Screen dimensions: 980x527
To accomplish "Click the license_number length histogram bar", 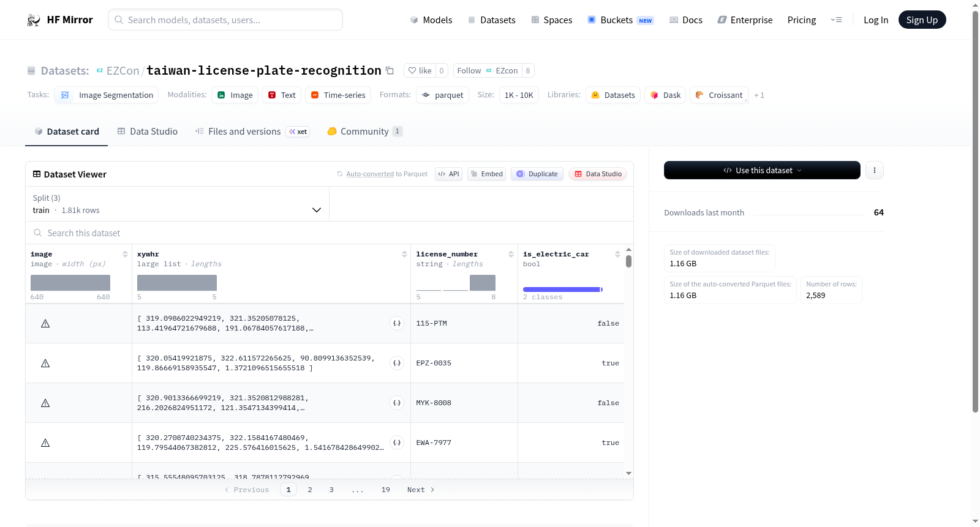I will pyautogui.click(x=483, y=283).
